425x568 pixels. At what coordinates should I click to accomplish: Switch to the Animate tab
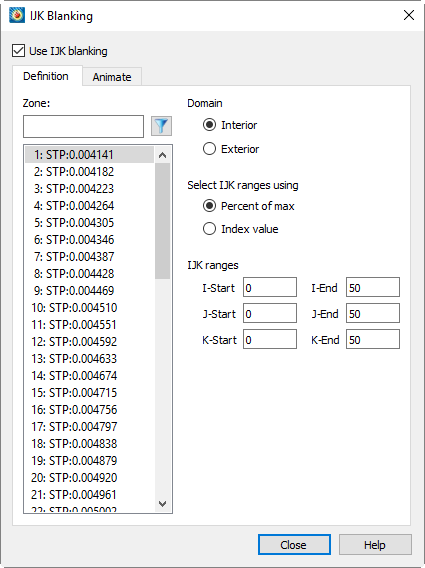tap(112, 77)
